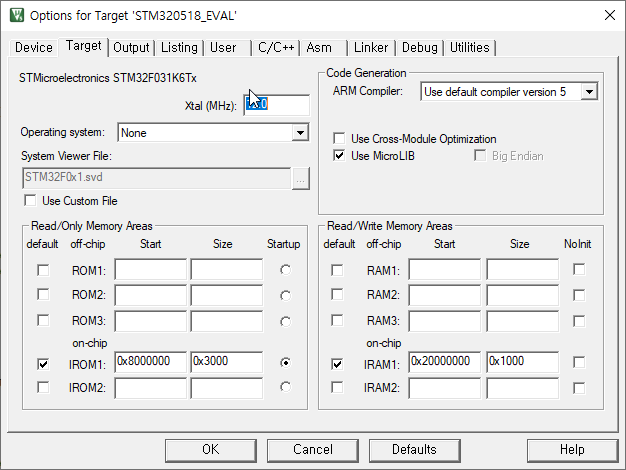Click the System Viewer File browse button
Image resolution: width=626 pixels, height=470 pixels.
(x=301, y=178)
